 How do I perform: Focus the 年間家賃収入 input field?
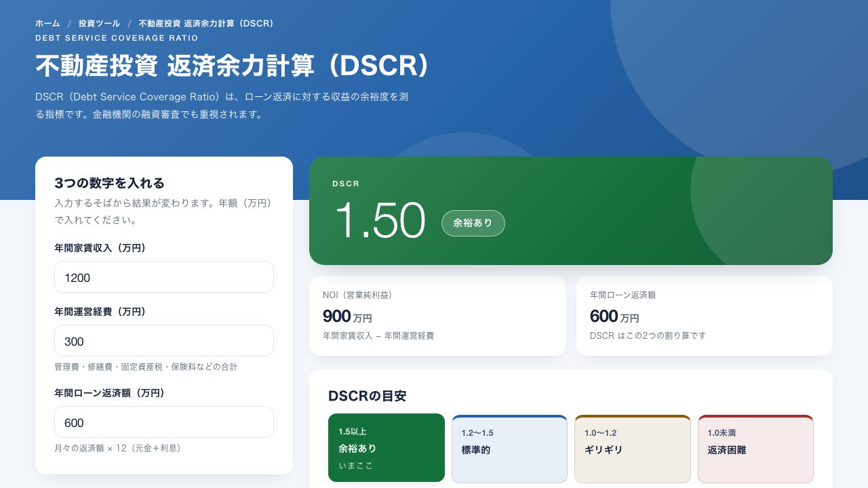click(x=164, y=277)
